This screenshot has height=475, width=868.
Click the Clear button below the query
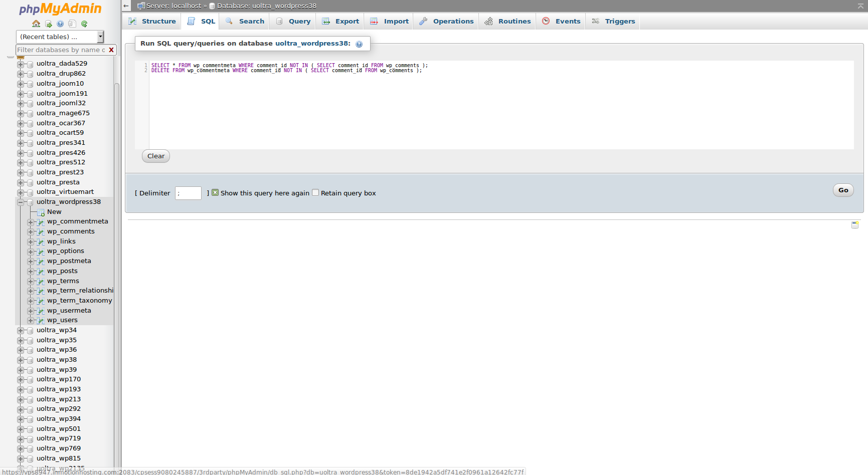[x=156, y=156]
